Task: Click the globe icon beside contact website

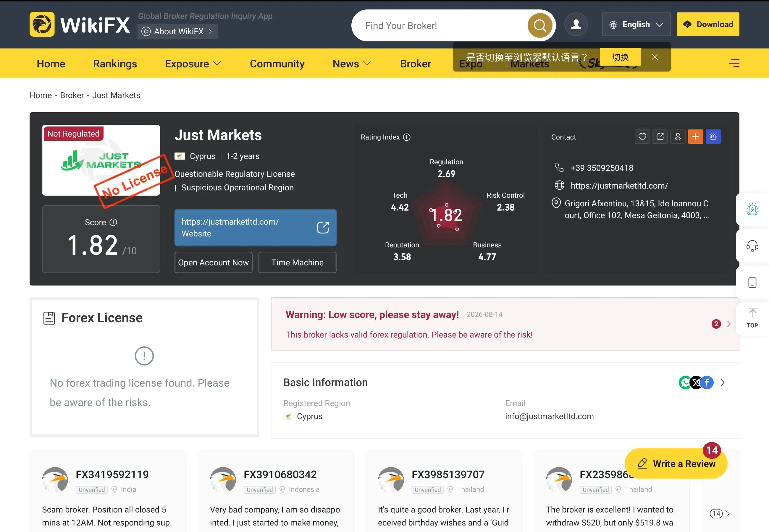Action: 559,185
